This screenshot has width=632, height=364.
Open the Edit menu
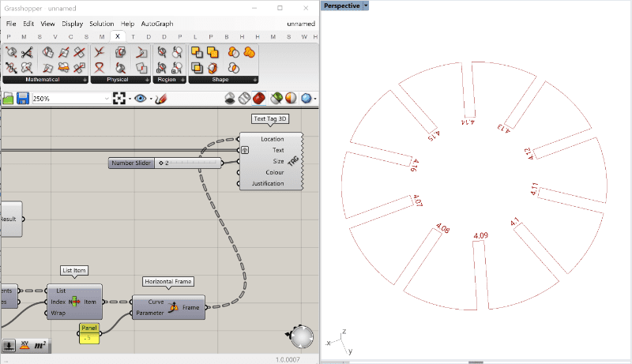[x=28, y=24]
